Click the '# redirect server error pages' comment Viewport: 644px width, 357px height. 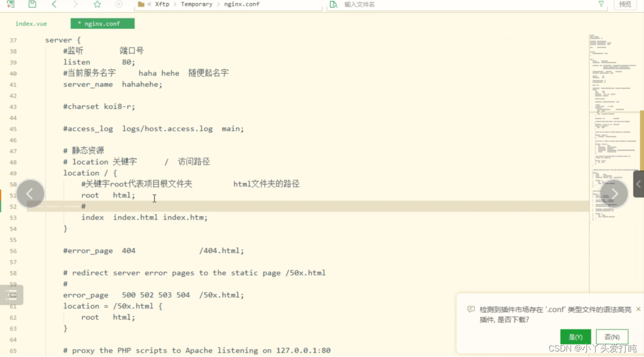point(195,273)
